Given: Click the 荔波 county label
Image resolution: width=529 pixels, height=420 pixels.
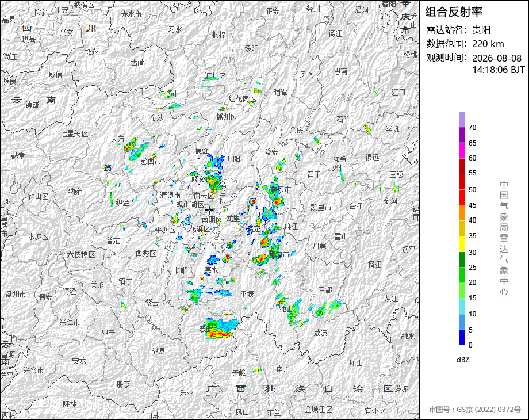Looking at the screenshot, I should [x=320, y=333].
